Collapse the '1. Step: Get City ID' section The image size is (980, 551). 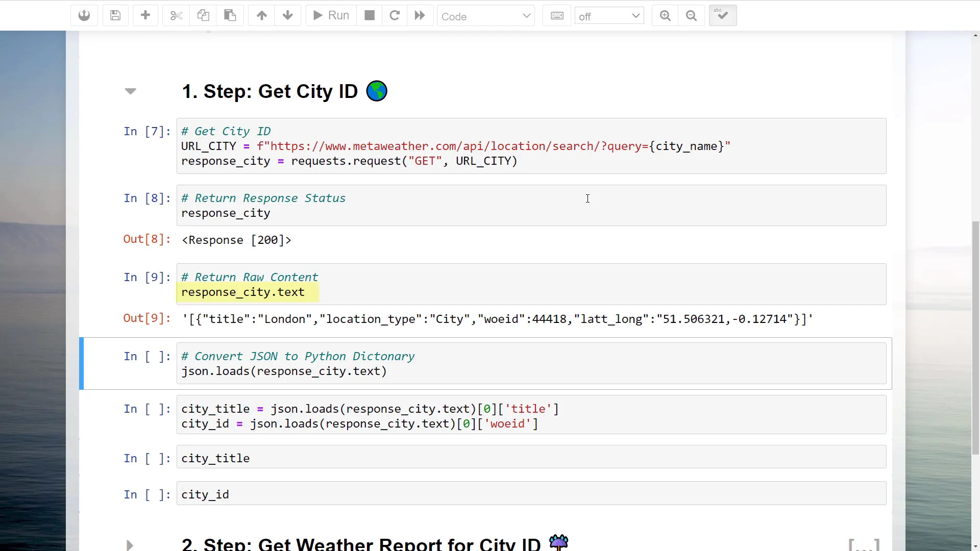[131, 91]
